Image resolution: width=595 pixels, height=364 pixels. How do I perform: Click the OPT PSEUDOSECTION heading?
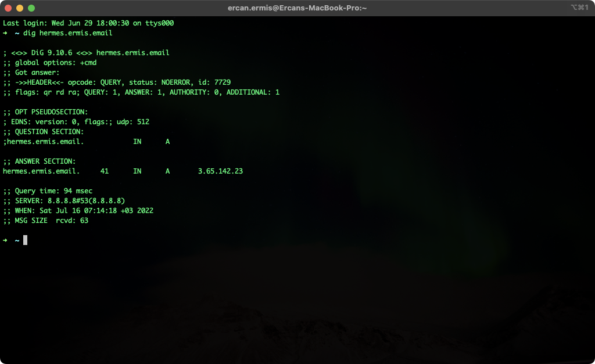click(45, 112)
